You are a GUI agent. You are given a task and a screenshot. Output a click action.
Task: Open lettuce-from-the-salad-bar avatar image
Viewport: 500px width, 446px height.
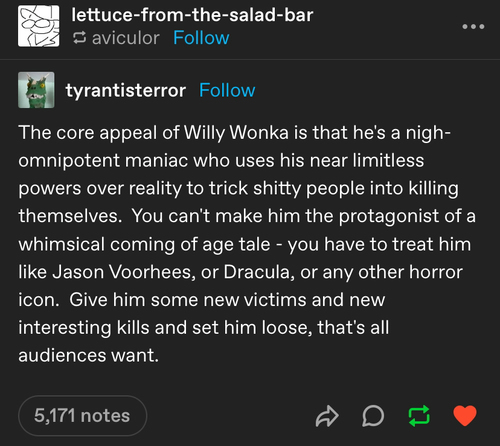pyautogui.click(x=39, y=26)
